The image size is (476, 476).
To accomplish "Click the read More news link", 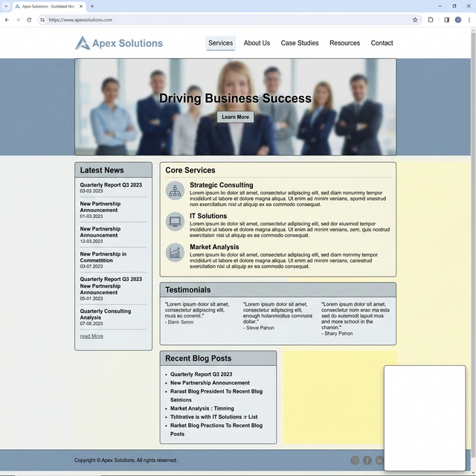I will click(x=91, y=336).
